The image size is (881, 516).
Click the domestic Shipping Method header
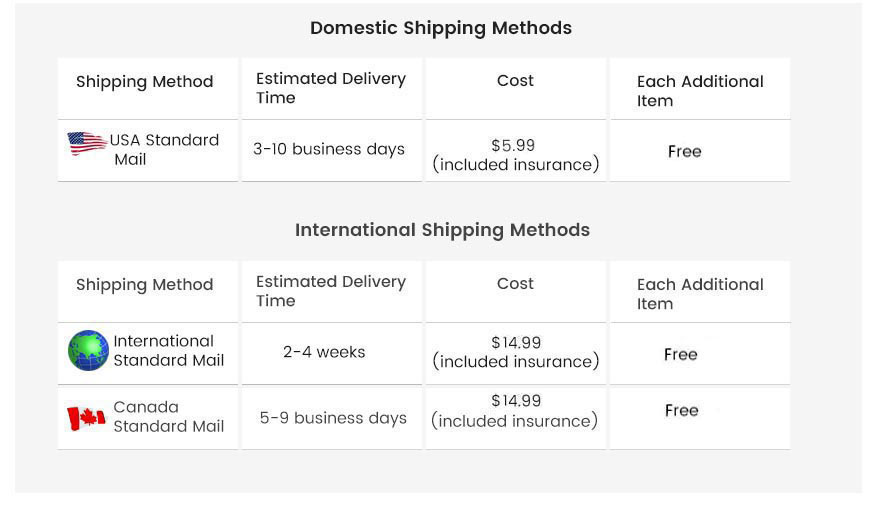coord(144,82)
